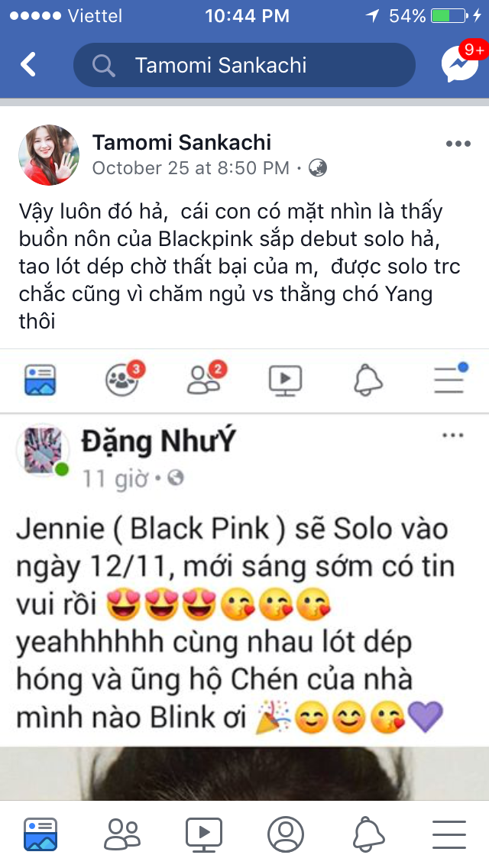Tap the search field showing Tamomi Sankachi

click(x=244, y=65)
